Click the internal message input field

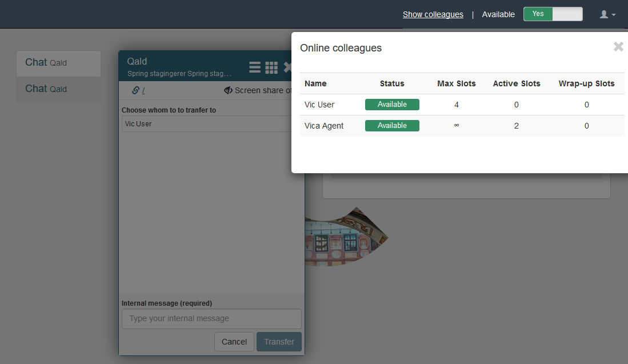coord(211,319)
